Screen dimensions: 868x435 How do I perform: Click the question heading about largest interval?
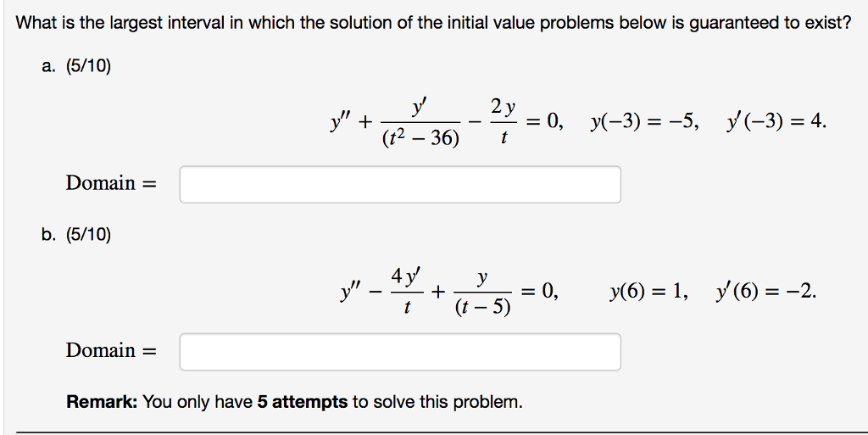(x=433, y=23)
